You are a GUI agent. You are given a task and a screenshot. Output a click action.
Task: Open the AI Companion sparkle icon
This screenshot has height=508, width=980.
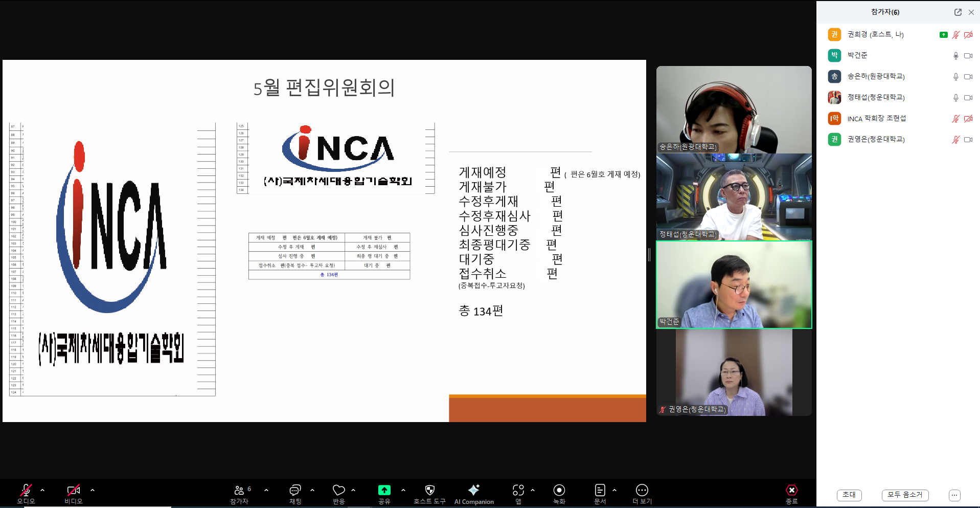474,493
